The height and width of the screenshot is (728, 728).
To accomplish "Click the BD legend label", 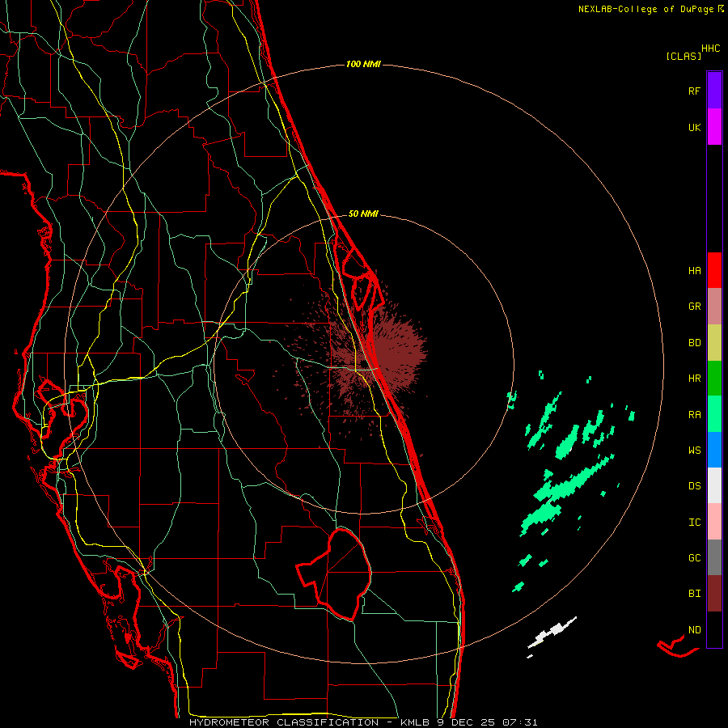I will pos(694,343).
